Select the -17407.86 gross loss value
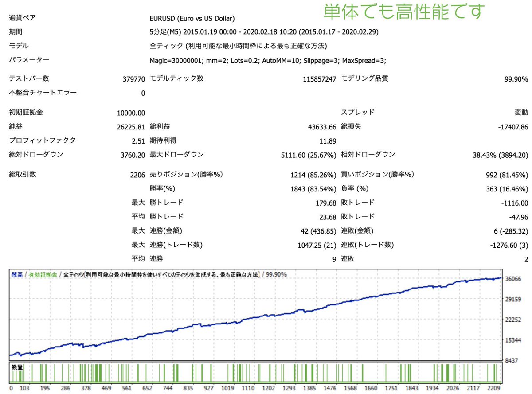The image size is (532, 394). pos(513,127)
